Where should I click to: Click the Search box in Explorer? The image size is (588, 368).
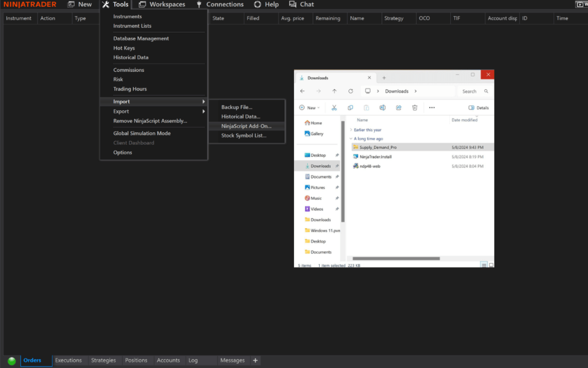474,91
